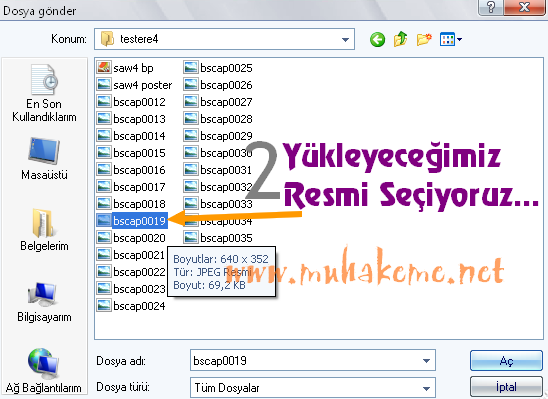Select image file bscap0024
548x399 pixels.
(131, 306)
